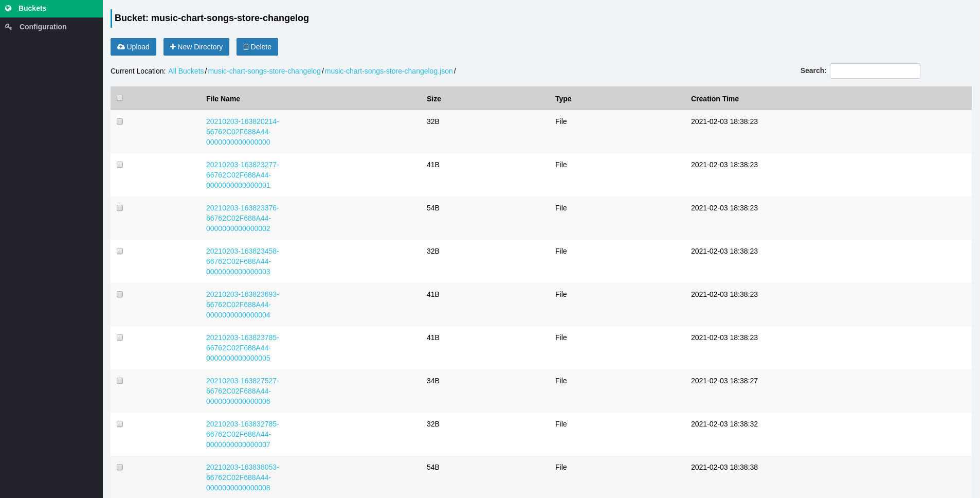980x498 pixels.
Task: Enable the checkbox for file 20210203-163823458
Action: coord(120,251)
